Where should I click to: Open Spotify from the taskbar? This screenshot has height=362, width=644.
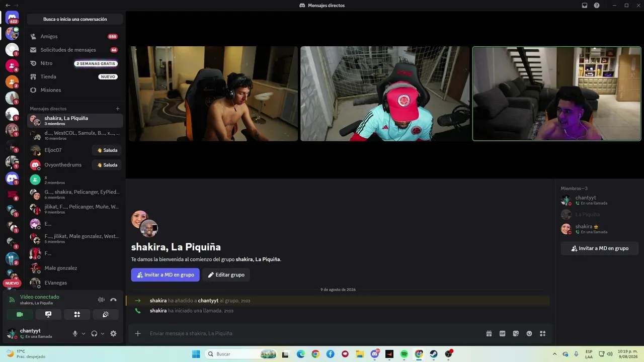pos(404,354)
